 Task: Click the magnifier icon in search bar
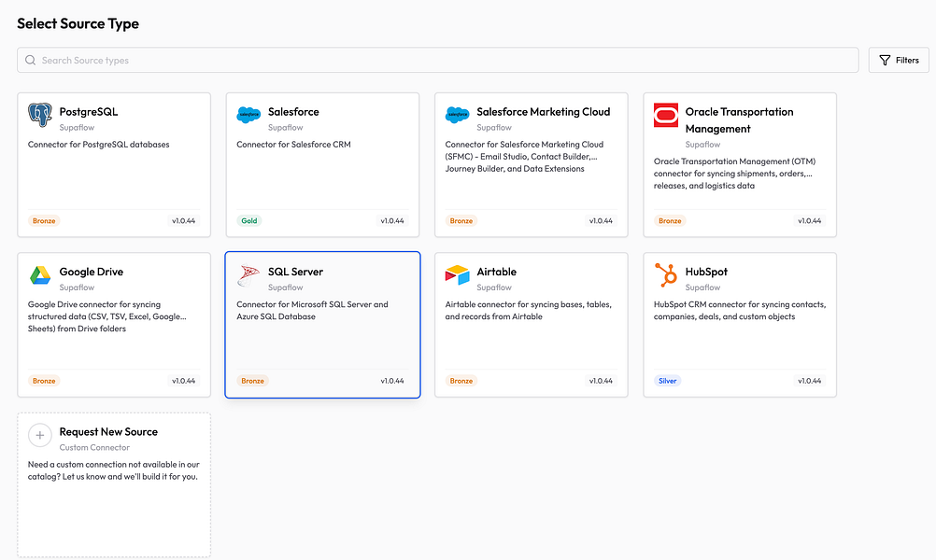point(31,61)
